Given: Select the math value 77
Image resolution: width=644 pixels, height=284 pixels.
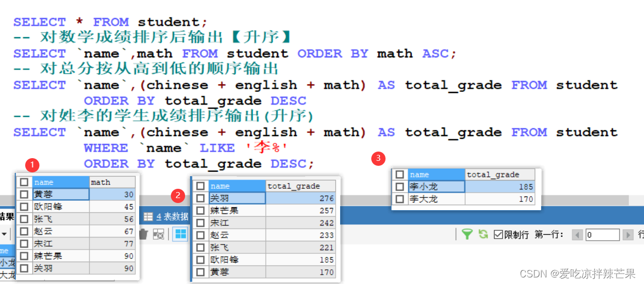Looking at the screenshot, I should pyautogui.click(x=112, y=244).
